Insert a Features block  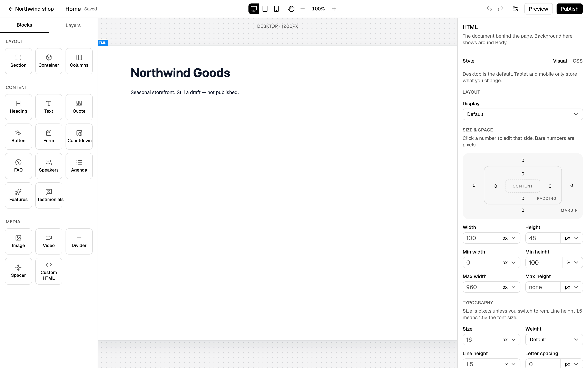(18, 195)
